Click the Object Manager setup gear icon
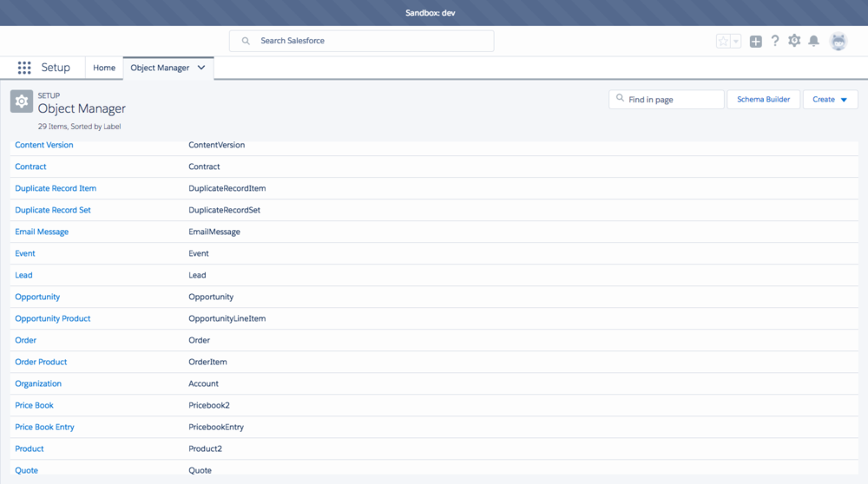 [22, 101]
